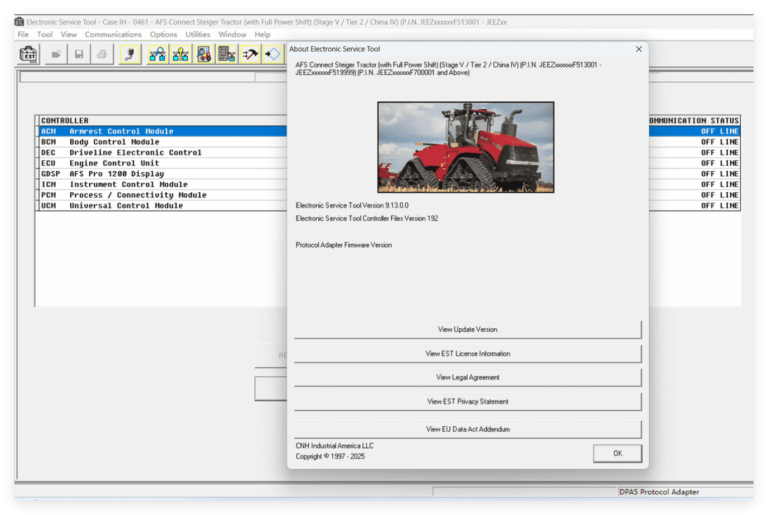Click View EST Privacy Statement button
The height and width of the screenshot is (515, 768).
[x=468, y=401]
